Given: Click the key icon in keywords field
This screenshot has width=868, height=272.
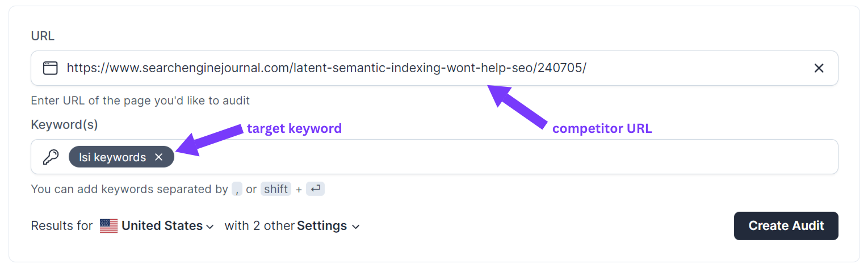Looking at the screenshot, I should tap(51, 157).
